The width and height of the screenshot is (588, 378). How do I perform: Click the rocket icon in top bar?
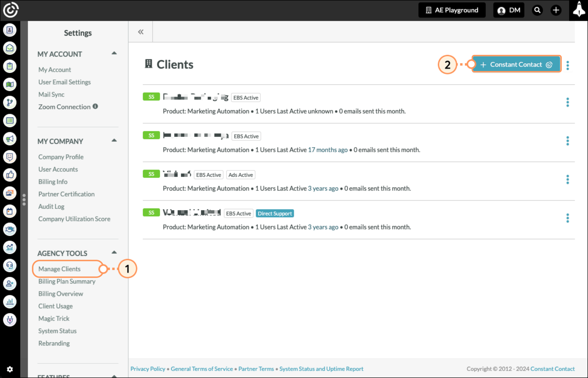(579, 9)
